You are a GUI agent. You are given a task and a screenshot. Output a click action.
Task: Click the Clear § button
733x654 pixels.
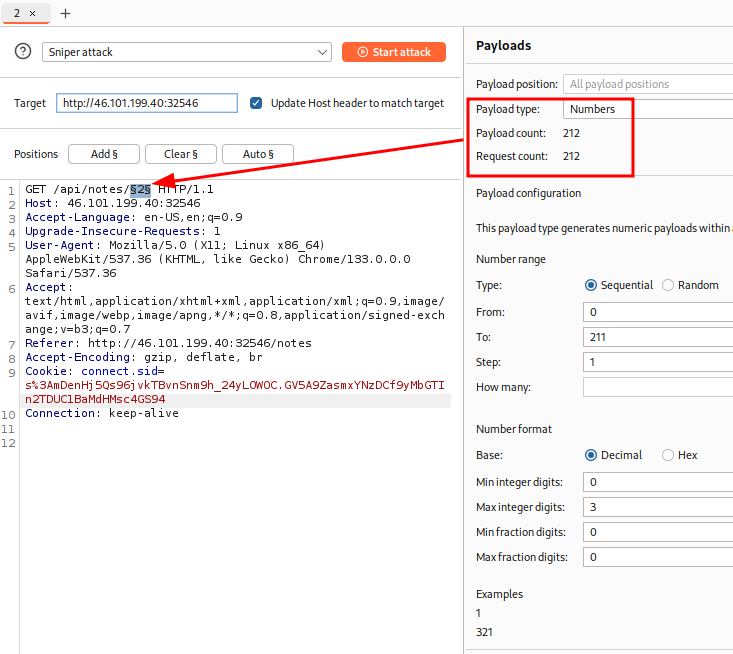181,154
